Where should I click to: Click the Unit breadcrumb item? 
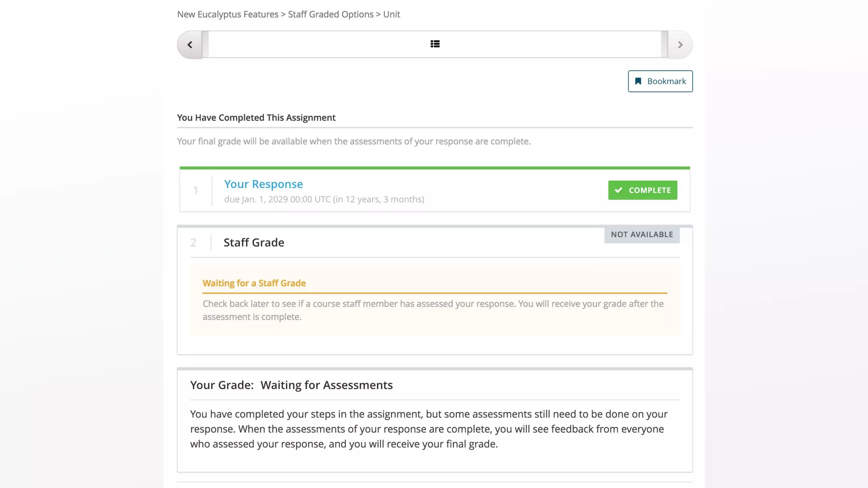tap(391, 14)
